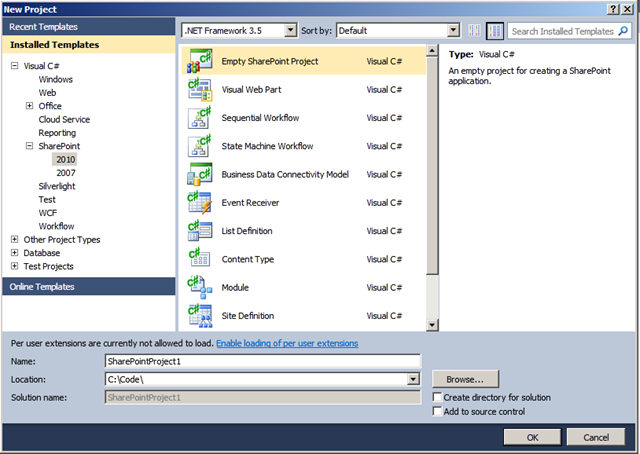Select the Workflow category

[56, 226]
